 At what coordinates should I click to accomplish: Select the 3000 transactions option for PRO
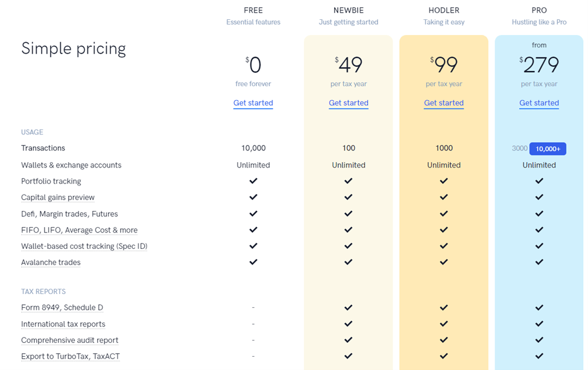(x=519, y=148)
